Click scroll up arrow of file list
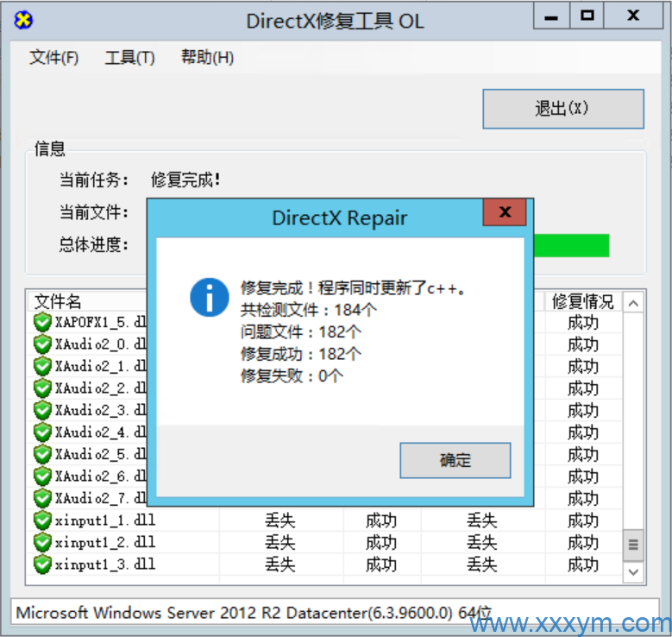 coord(633,304)
